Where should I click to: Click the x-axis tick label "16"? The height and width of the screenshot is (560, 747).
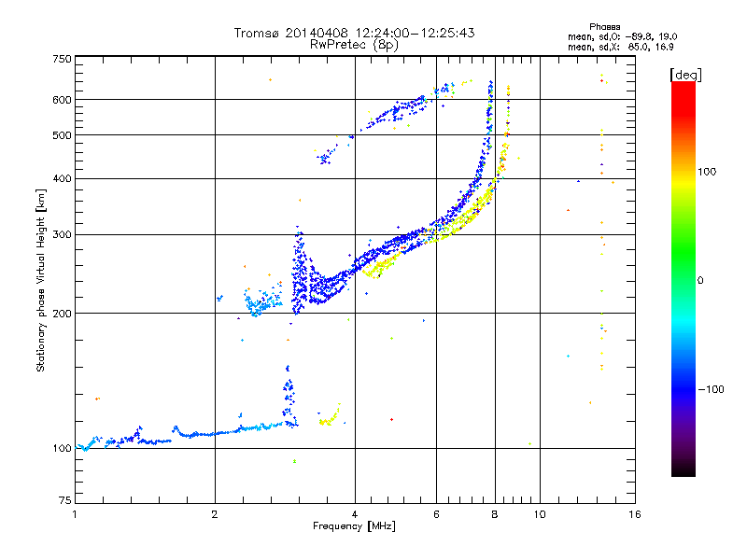[x=635, y=514]
